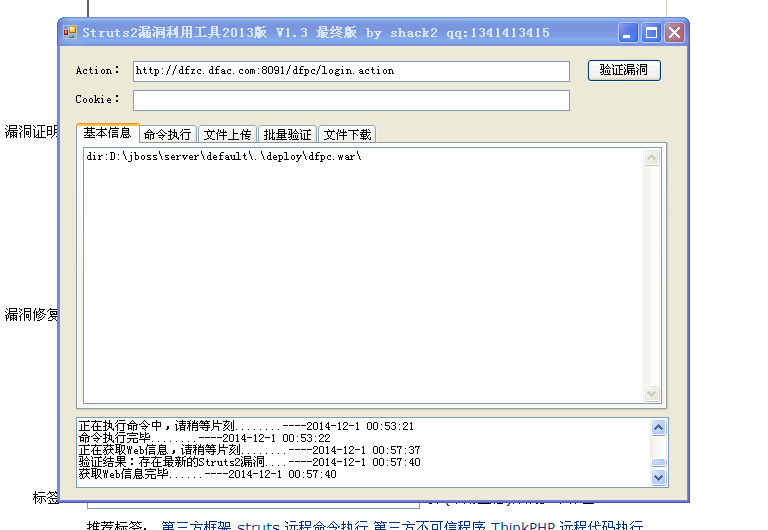The width and height of the screenshot is (768, 530).
Task: Click the 命令执行完毕 log line
Action: [x=205, y=438]
